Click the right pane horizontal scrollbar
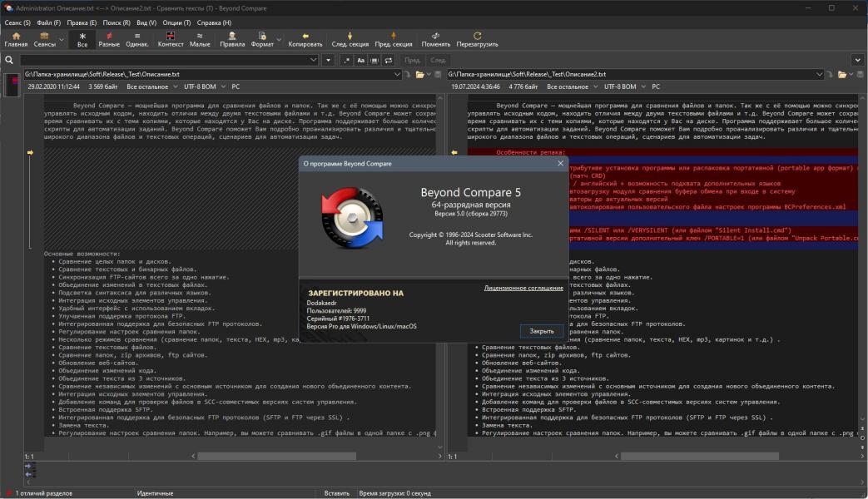 tap(700, 457)
